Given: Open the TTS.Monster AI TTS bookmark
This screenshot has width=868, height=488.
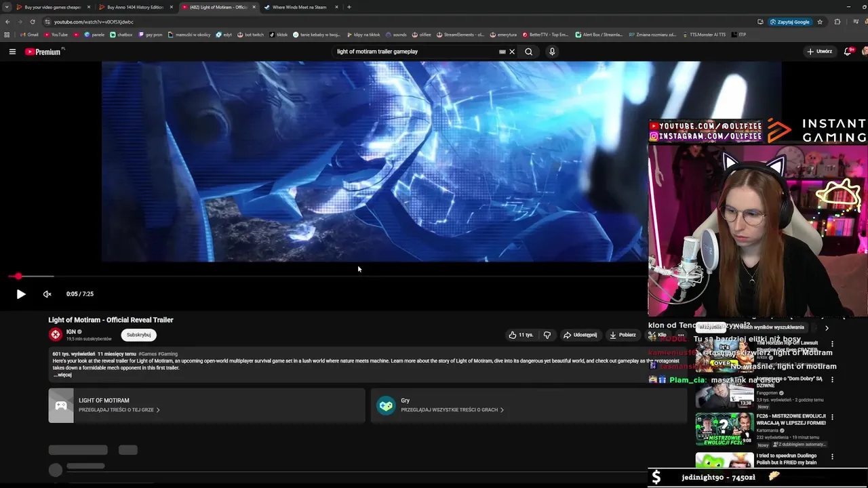Looking at the screenshot, I should click(705, 35).
